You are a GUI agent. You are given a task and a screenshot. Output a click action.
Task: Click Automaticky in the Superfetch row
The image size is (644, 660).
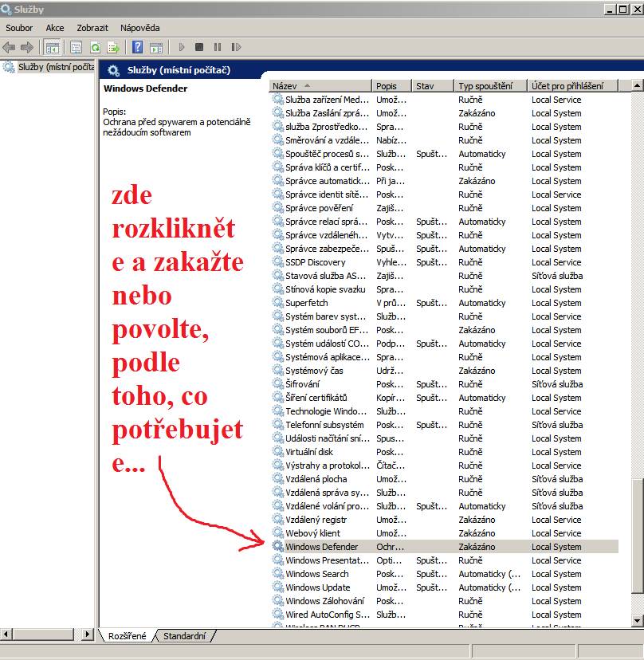pos(482,302)
